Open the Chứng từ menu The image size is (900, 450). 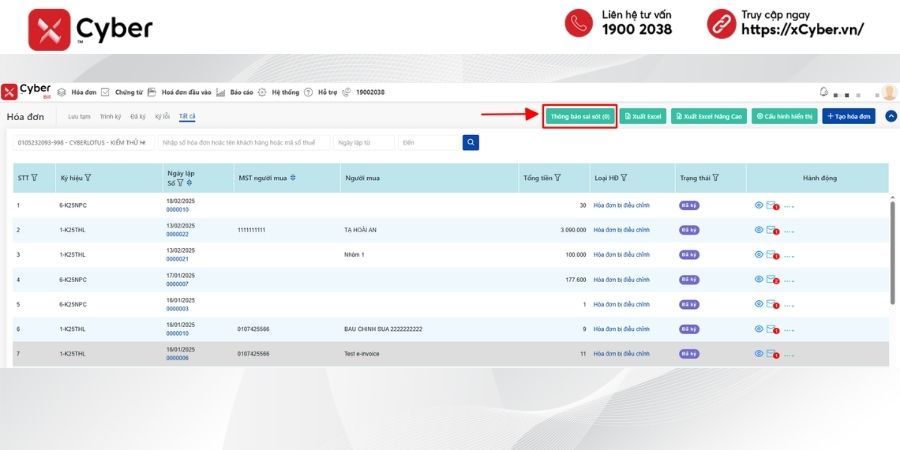[x=129, y=92]
